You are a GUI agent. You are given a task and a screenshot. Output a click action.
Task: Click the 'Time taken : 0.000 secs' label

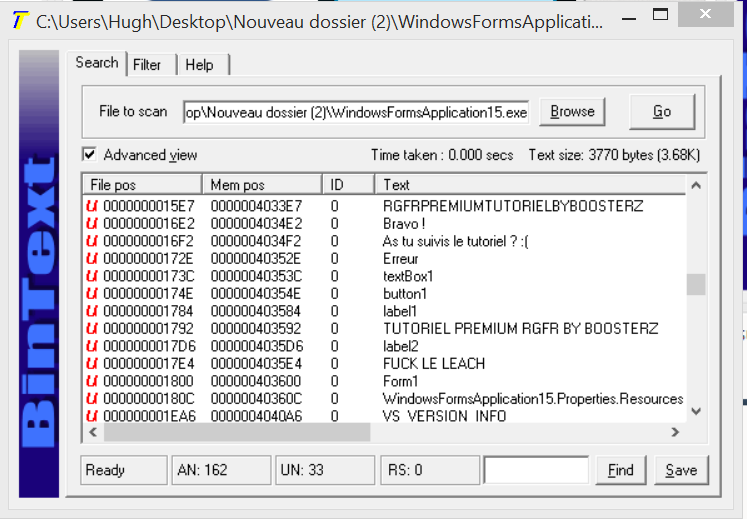pyautogui.click(x=442, y=155)
